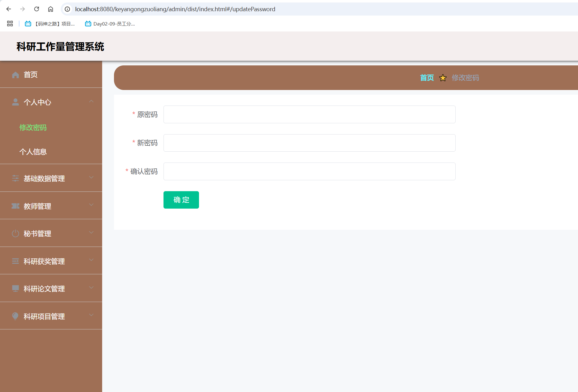578x392 pixels.
Task: Click the browser back arrow
Action: tap(9, 9)
